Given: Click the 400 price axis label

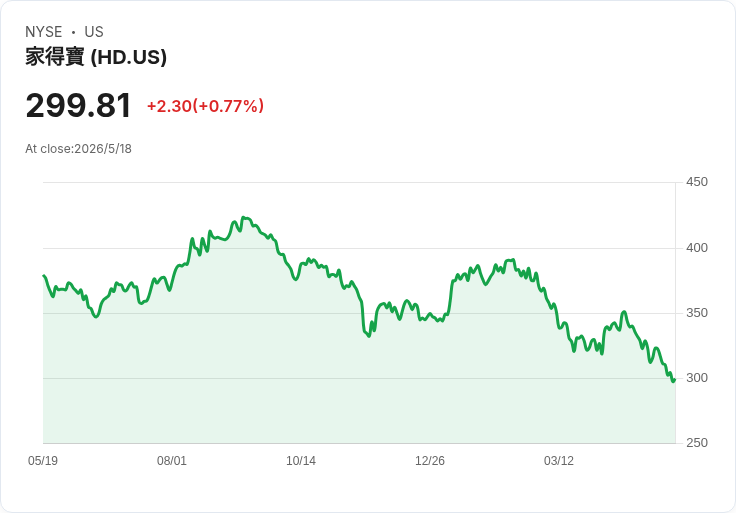Looking at the screenshot, I should 697,248.
